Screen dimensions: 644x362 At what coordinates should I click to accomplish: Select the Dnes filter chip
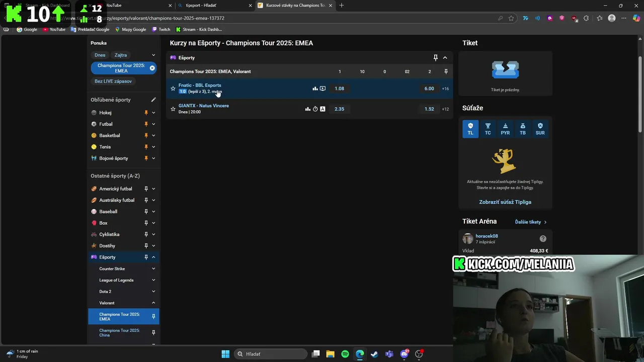click(100, 55)
